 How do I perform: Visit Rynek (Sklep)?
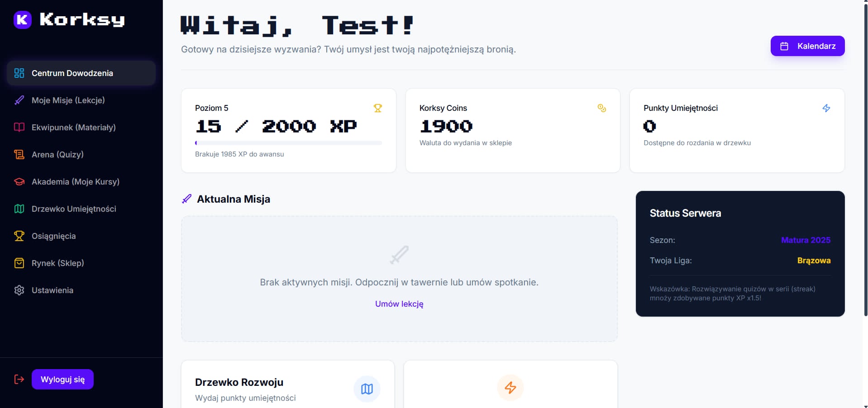81,263
